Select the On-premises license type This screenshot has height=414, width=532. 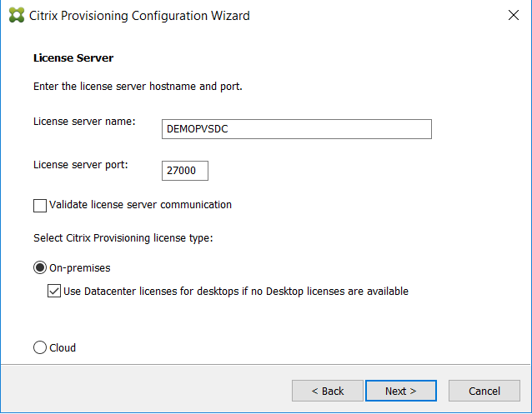tap(40, 268)
